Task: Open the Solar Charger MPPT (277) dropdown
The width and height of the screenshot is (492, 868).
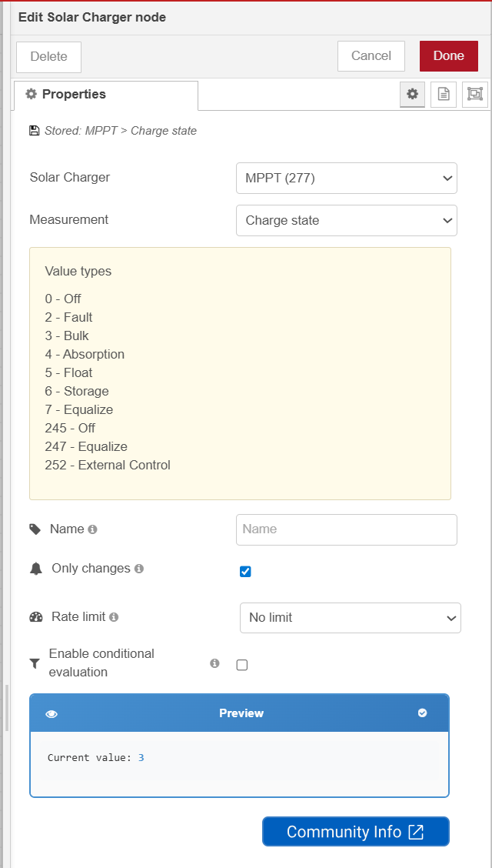Action: click(x=347, y=179)
